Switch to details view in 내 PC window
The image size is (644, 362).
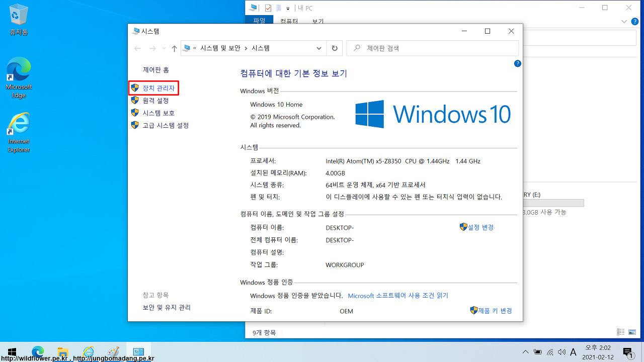(x=620, y=332)
